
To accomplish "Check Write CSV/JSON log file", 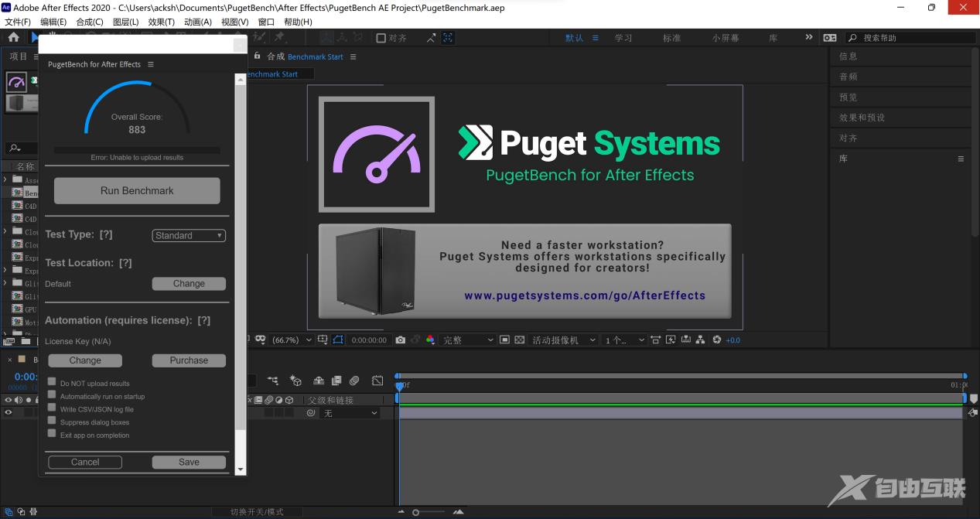I will (x=52, y=408).
